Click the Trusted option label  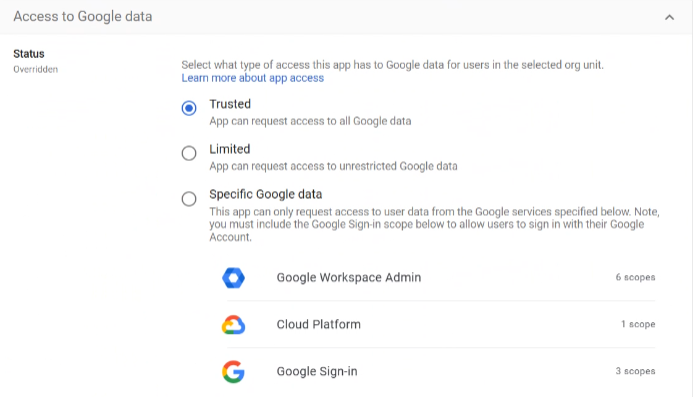[x=230, y=104]
